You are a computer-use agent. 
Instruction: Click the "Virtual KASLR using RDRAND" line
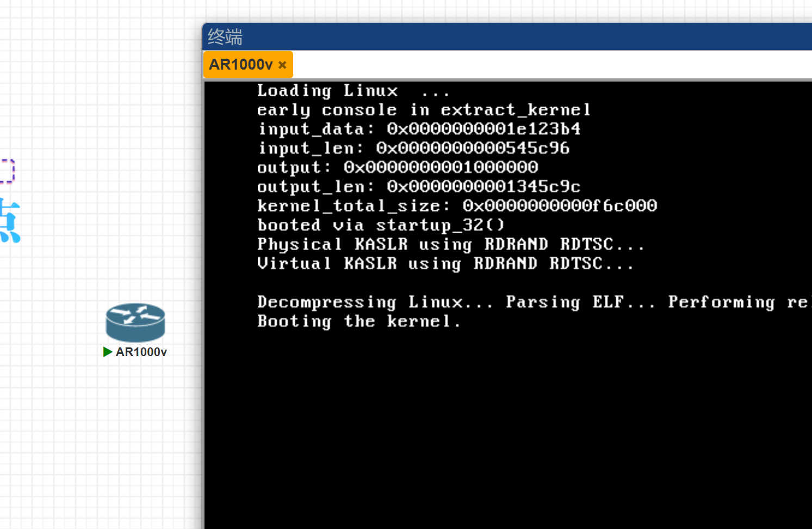(445, 264)
